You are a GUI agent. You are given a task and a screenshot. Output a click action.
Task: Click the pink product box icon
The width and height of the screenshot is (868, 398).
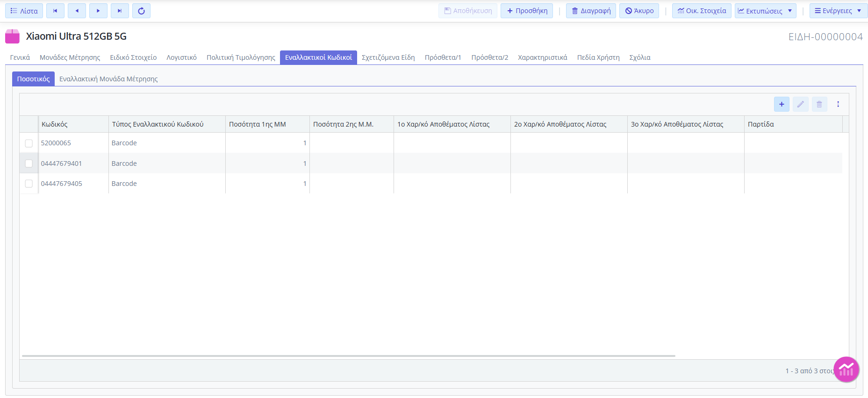[x=12, y=36]
